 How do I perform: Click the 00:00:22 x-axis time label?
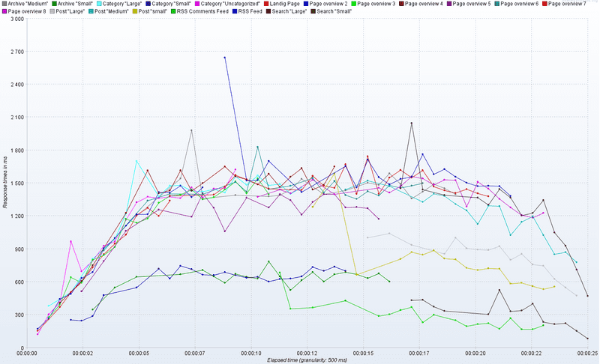click(x=532, y=354)
